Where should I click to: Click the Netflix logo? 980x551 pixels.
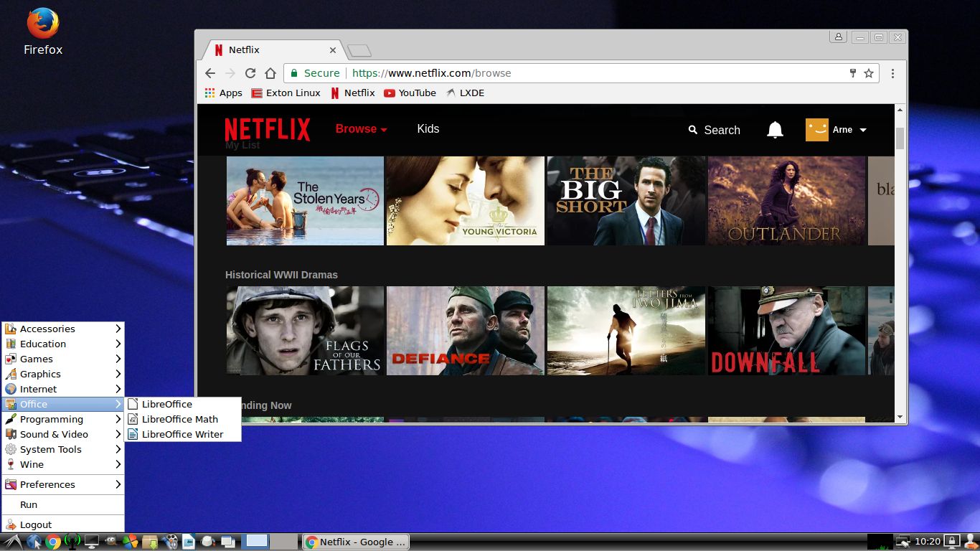268,130
